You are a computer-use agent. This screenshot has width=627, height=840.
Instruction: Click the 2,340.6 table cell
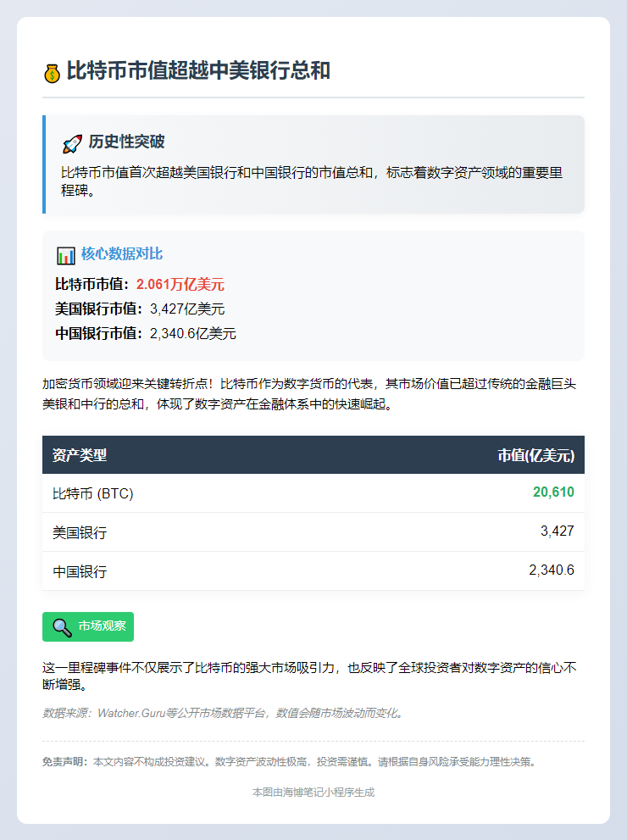click(552, 570)
